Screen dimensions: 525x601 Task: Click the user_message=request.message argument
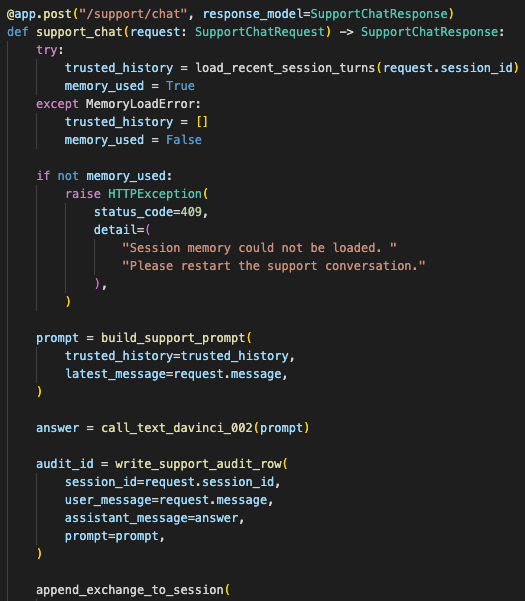pos(166,500)
